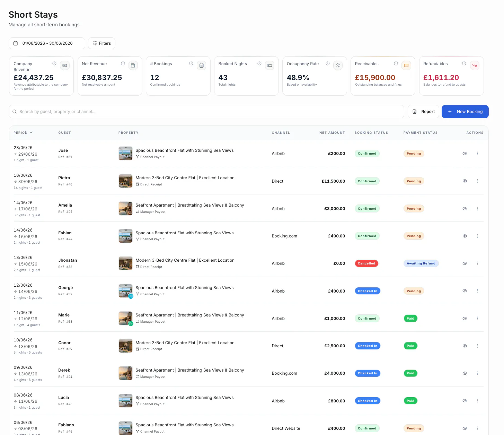Click the bed icon on Booked Nights card
504x435 pixels.
269,65
